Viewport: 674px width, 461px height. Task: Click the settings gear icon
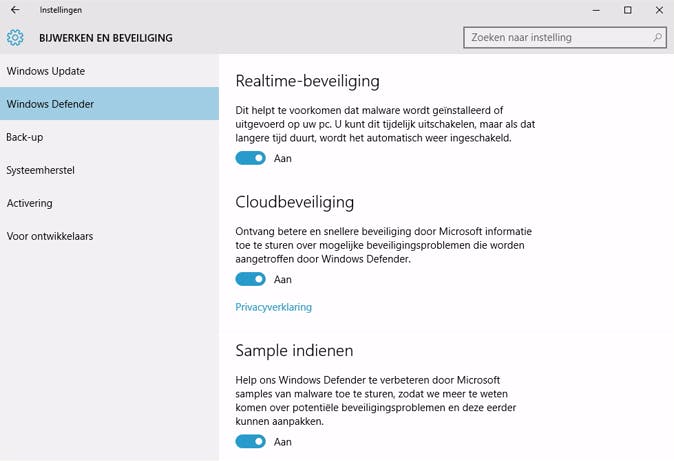(x=15, y=38)
